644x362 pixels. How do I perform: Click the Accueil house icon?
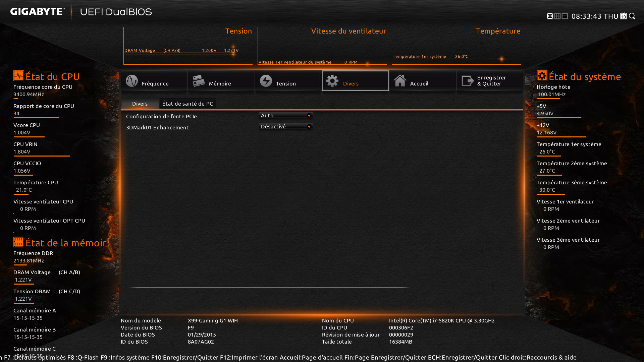click(x=400, y=81)
